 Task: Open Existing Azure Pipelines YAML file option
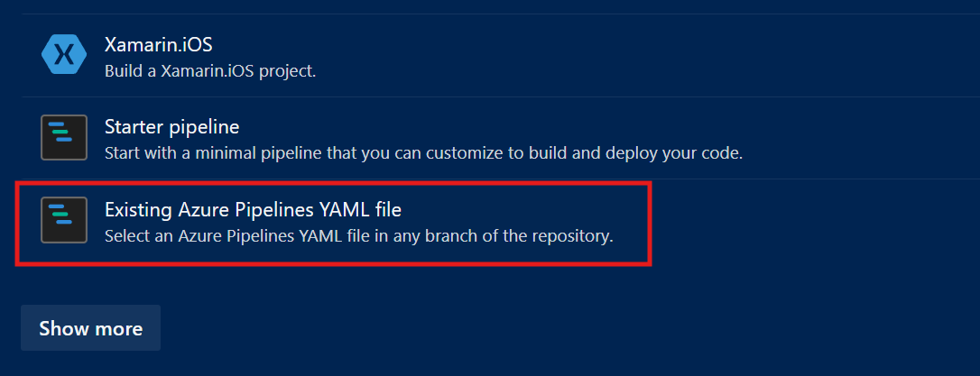tap(253, 209)
